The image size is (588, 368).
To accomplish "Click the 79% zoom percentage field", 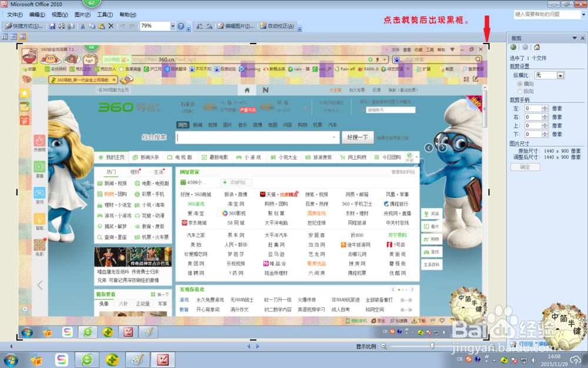I will pyautogui.click(x=155, y=26).
